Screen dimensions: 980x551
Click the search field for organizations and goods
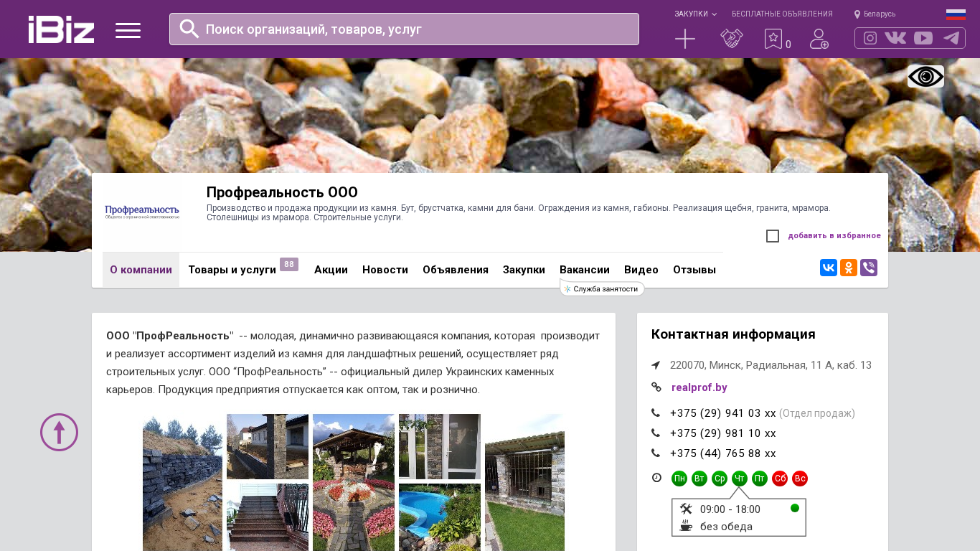pyautogui.click(x=404, y=29)
